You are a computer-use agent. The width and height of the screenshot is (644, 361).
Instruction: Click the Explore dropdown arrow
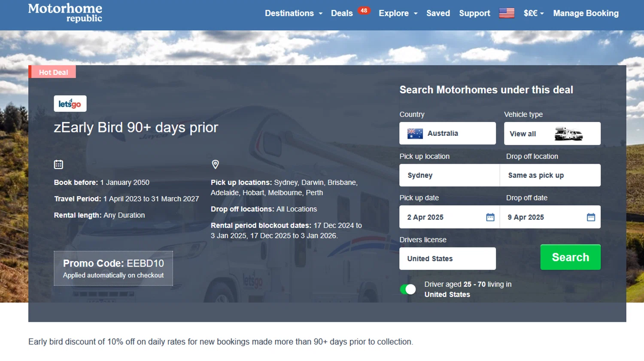coord(415,14)
